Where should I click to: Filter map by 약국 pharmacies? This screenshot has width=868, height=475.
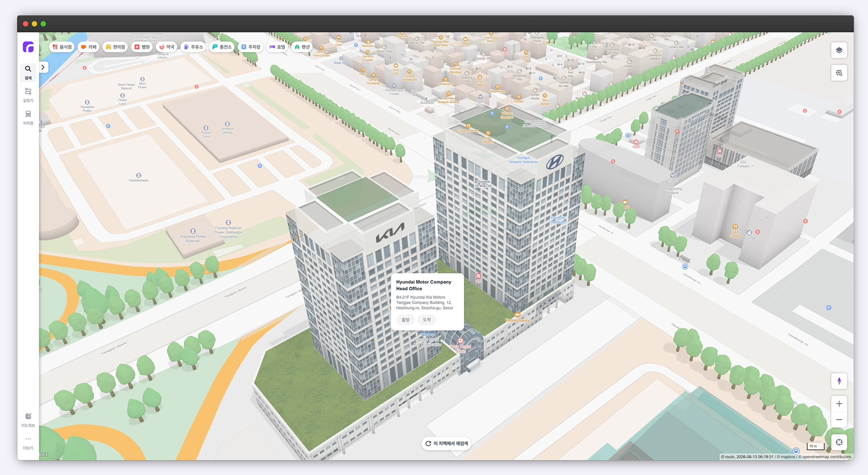click(x=167, y=47)
